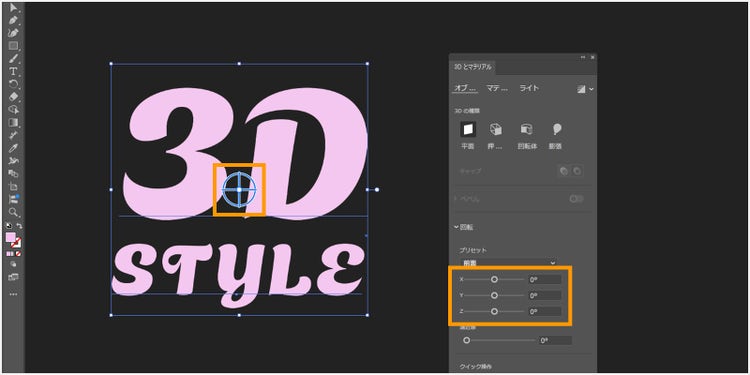The width and height of the screenshot is (750, 375).
Task: Select the Curvature tool
Action: coord(13,33)
